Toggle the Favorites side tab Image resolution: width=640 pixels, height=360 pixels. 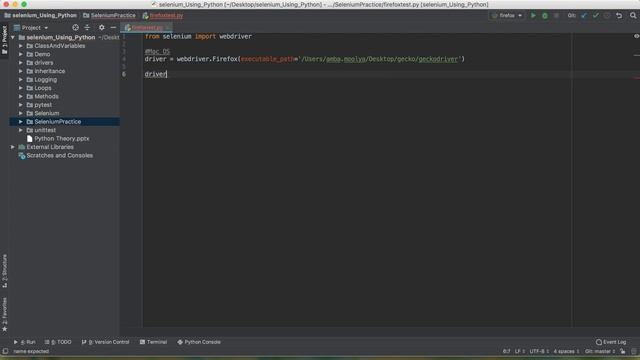click(x=4, y=314)
